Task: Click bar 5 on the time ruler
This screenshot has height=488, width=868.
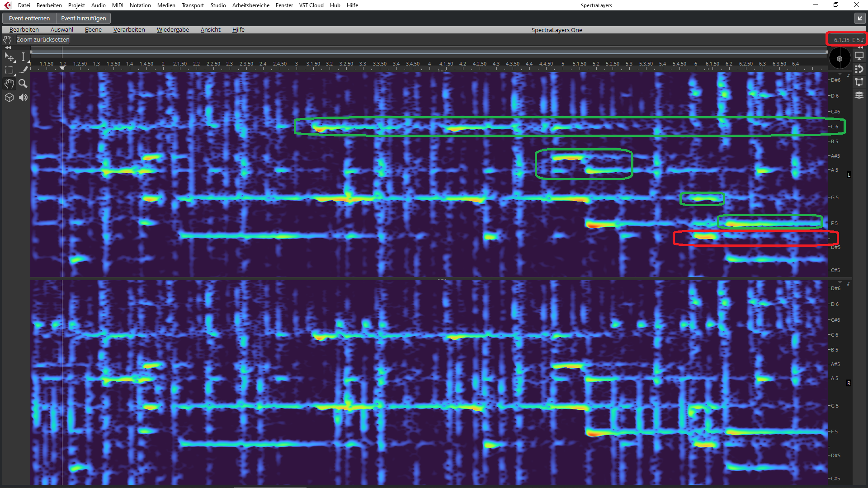Action: click(x=563, y=64)
